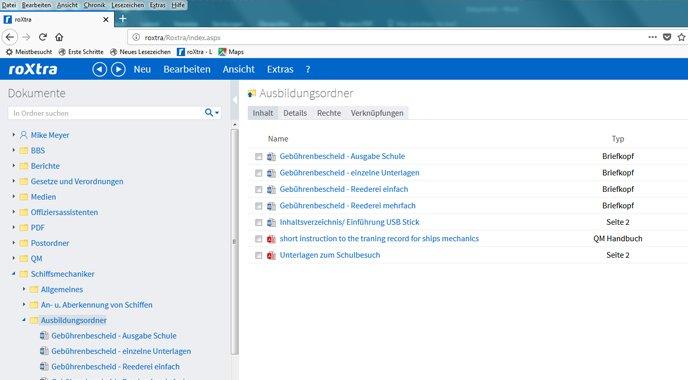Click the browser reload icon
The width and height of the screenshot is (688, 380).
pyautogui.click(x=43, y=37)
